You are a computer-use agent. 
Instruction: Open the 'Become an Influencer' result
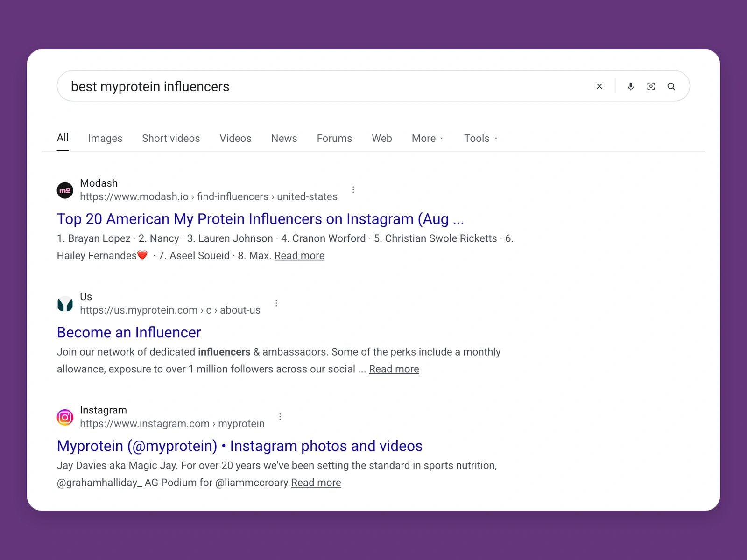point(129,332)
